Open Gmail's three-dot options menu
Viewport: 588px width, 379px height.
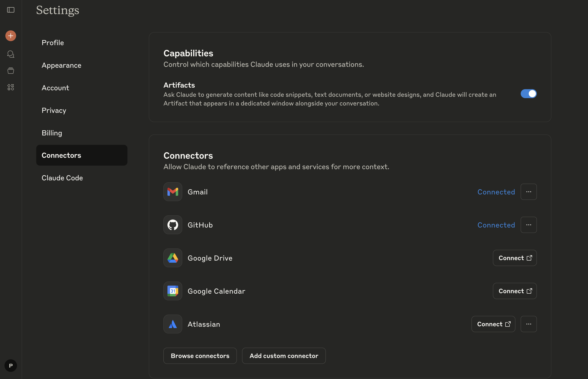point(528,192)
